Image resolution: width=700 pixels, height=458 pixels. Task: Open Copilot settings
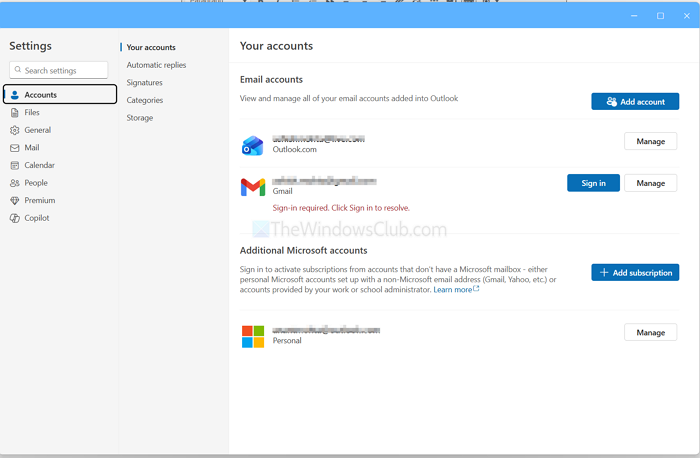60,218
